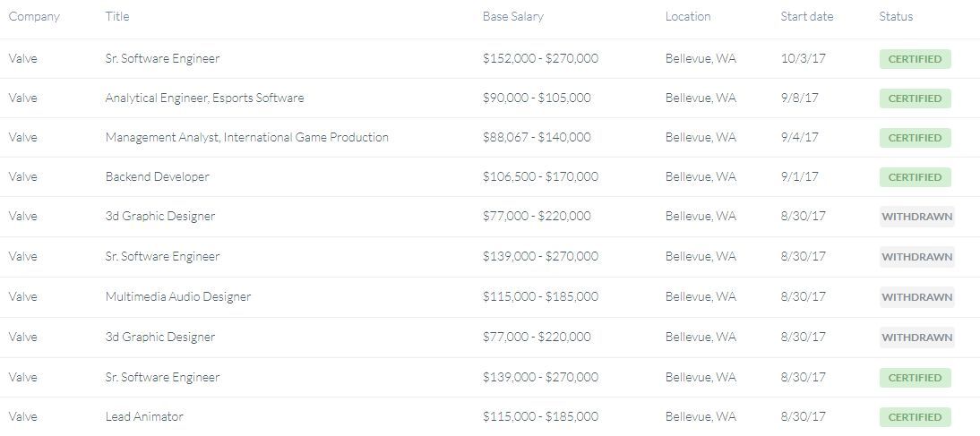The width and height of the screenshot is (980, 436).
Task: Click the Base Salary column header
Action: (512, 16)
